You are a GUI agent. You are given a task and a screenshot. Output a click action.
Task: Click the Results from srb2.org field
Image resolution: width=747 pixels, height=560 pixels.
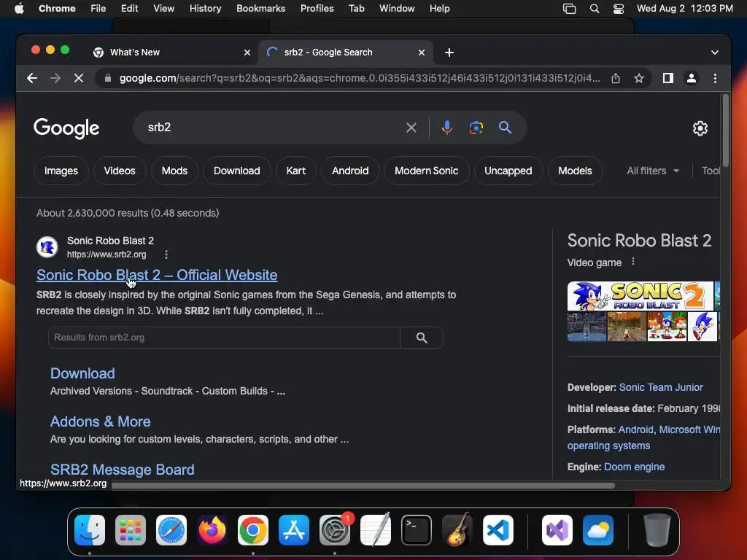pyautogui.click(x=224, y=338)
